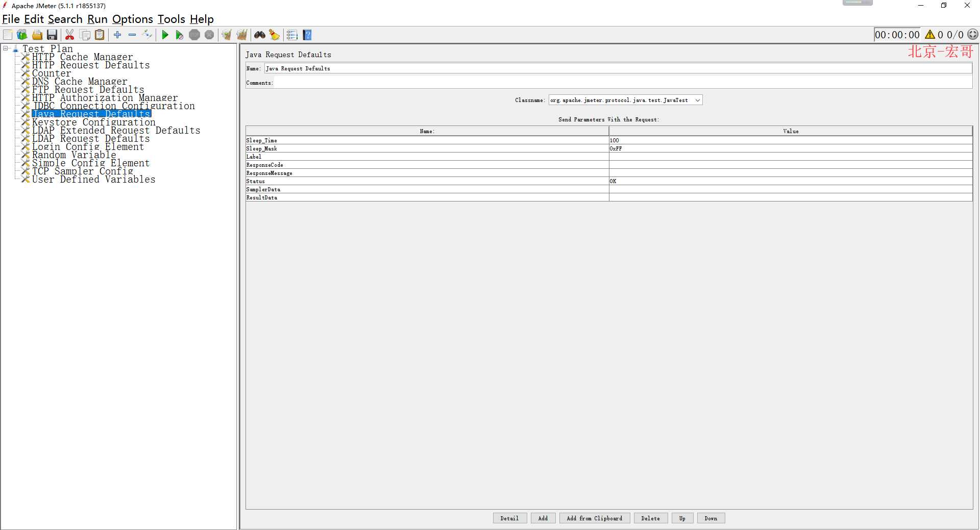Open the Options menu

[x=133, y=19]
